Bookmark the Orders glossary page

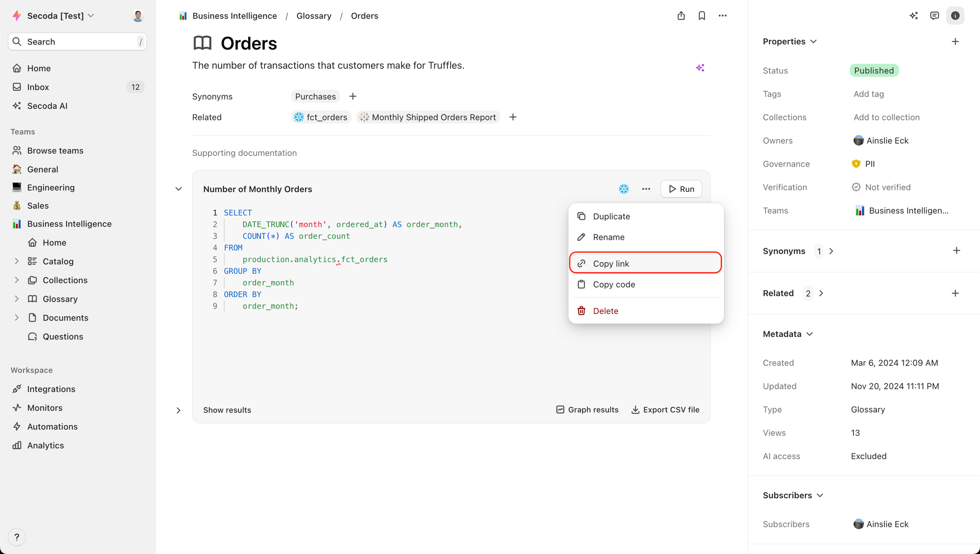pyautogui.click(x=702, y=16)
